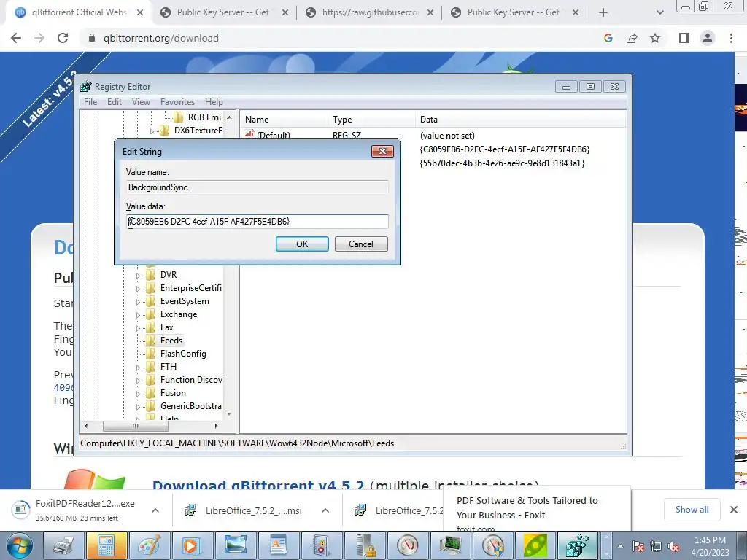
Task: Click the Registry Editor taskbar icon
Action: coord(578,545)
